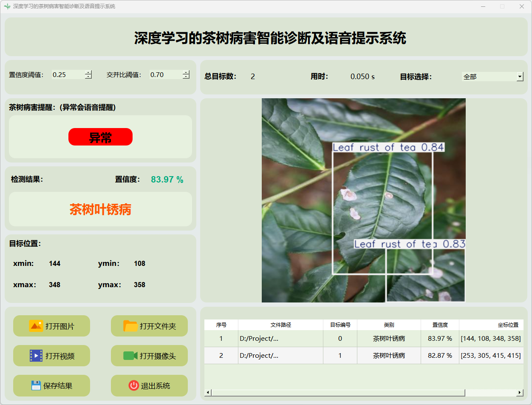Screen dimensions: 532x405
Task: Open the 目标选择 dropdown arrow
Action: [520, 77]
